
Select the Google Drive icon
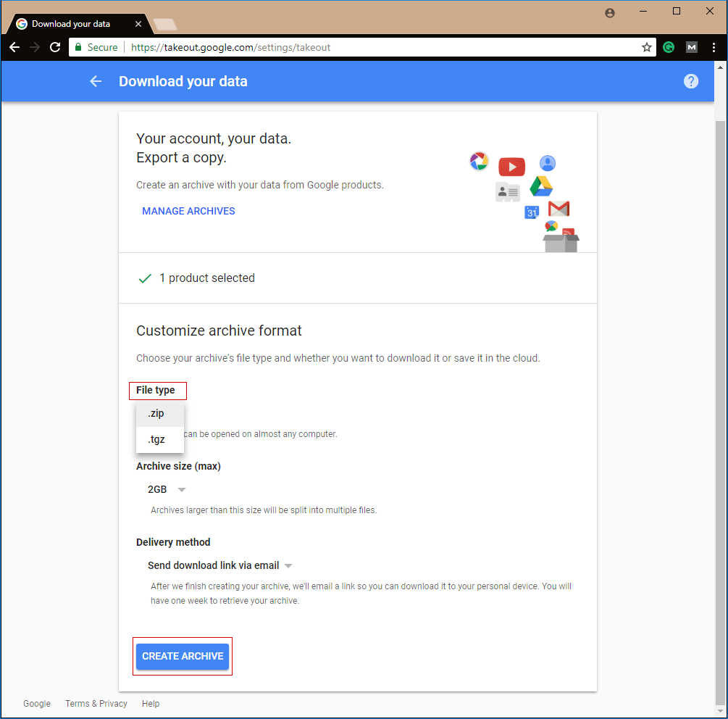tap(541, 186)
